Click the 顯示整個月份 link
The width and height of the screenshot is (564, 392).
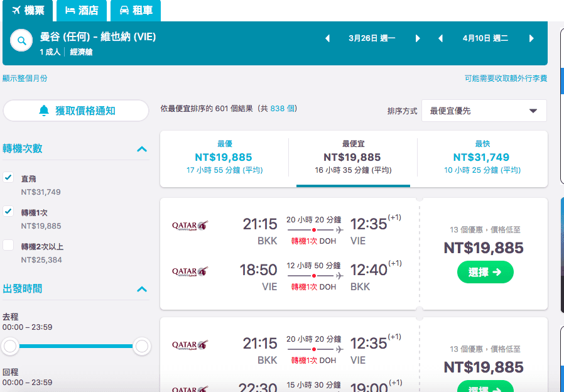click(25, 79)
